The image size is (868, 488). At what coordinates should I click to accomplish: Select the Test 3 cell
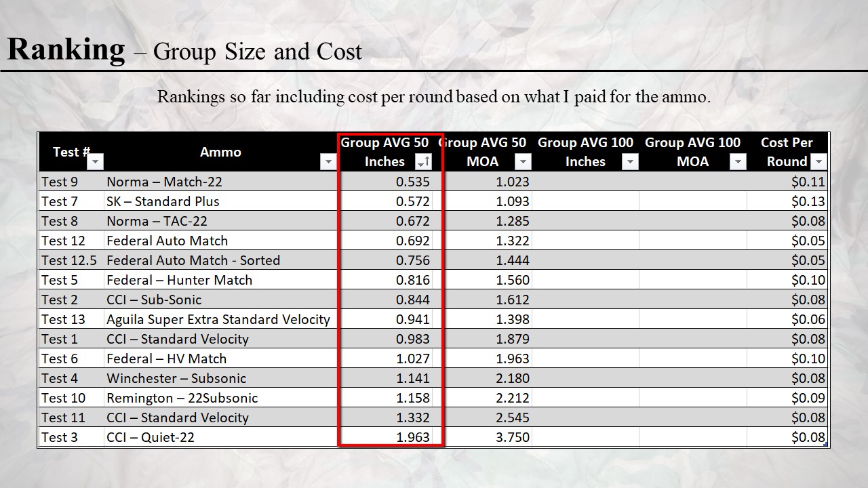[71, 437]
